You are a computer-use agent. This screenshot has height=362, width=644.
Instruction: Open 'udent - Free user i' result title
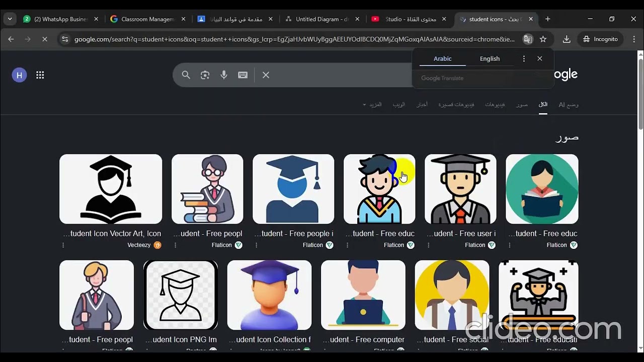461,233
